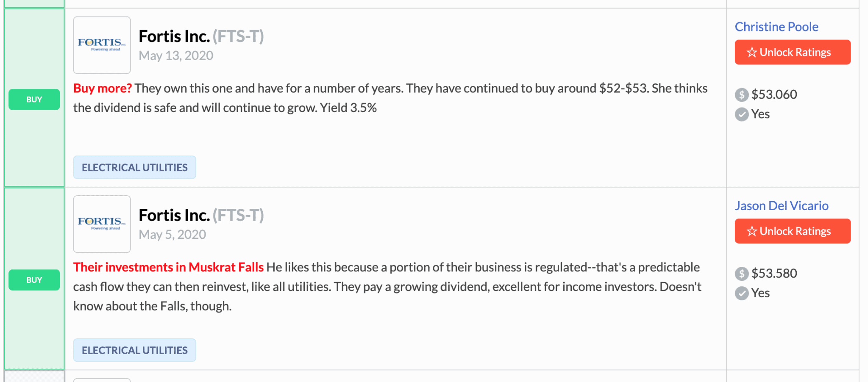Click the dollar sign icon beside $53.060

tap(741, 94)
